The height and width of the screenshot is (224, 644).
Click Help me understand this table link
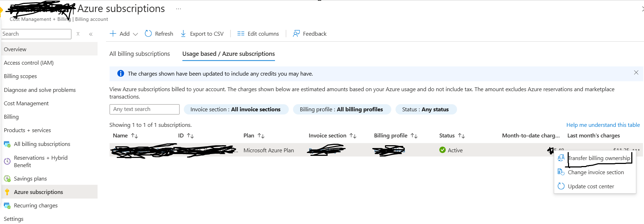(603, 125)
